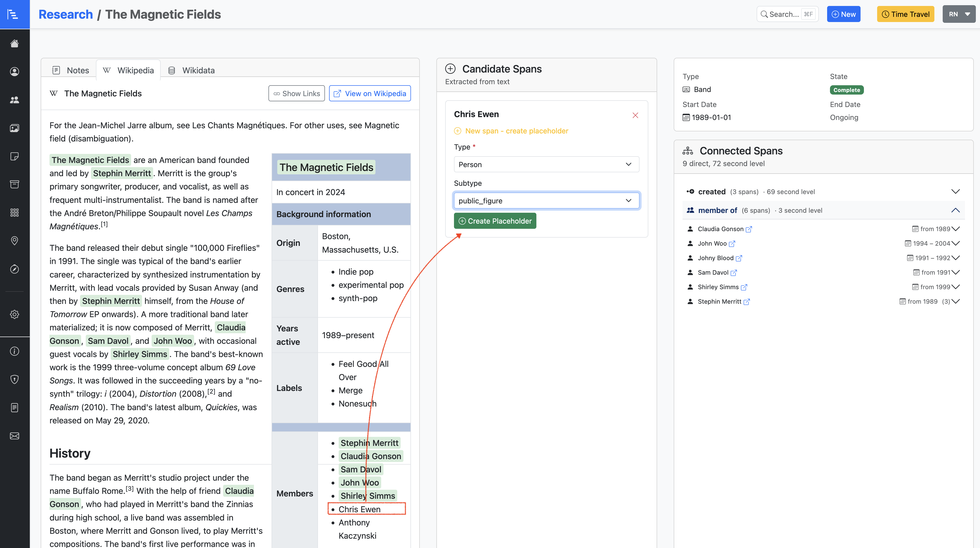Open settings gear in sidebar

pyautogui.click(x=15, y=314)
